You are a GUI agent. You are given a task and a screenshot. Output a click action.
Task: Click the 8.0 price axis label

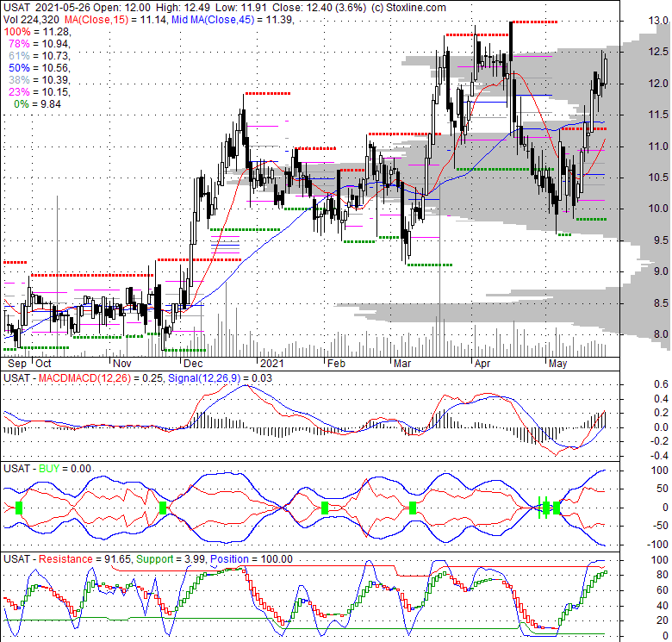click(662, 334)
